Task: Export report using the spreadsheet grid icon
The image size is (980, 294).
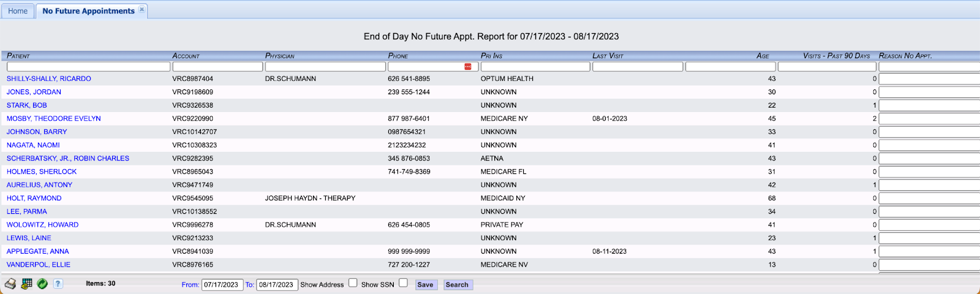Action: coord(26,284)
